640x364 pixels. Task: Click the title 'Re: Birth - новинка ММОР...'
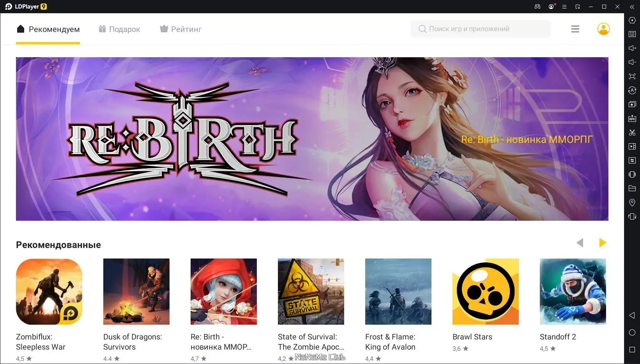click(x=221, y=342)
